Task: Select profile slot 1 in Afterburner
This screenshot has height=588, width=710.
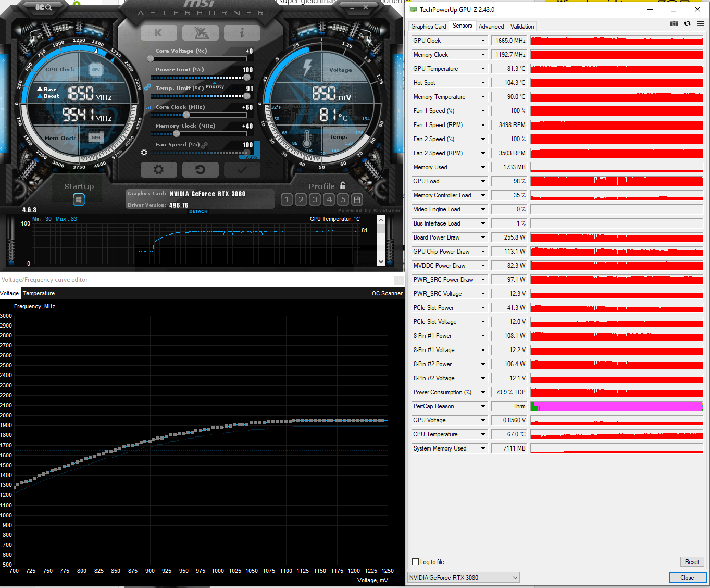Action: [x=287, y=199]
